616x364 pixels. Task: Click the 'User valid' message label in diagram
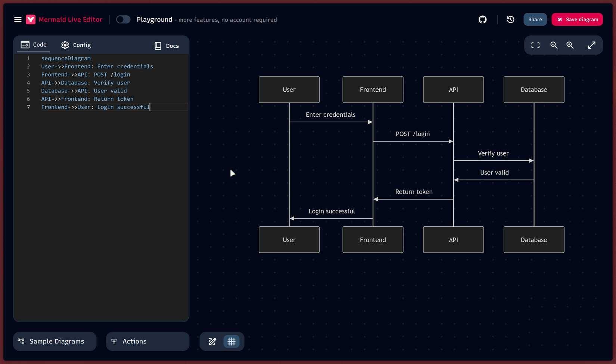[495, 173]
